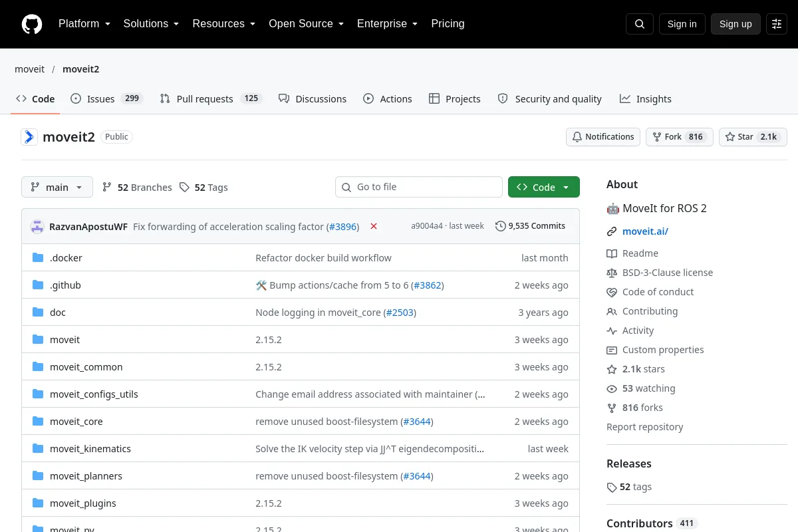Open the 52 Tags link near branch selector
Screen dimensions: 798x532
point(203,188)
